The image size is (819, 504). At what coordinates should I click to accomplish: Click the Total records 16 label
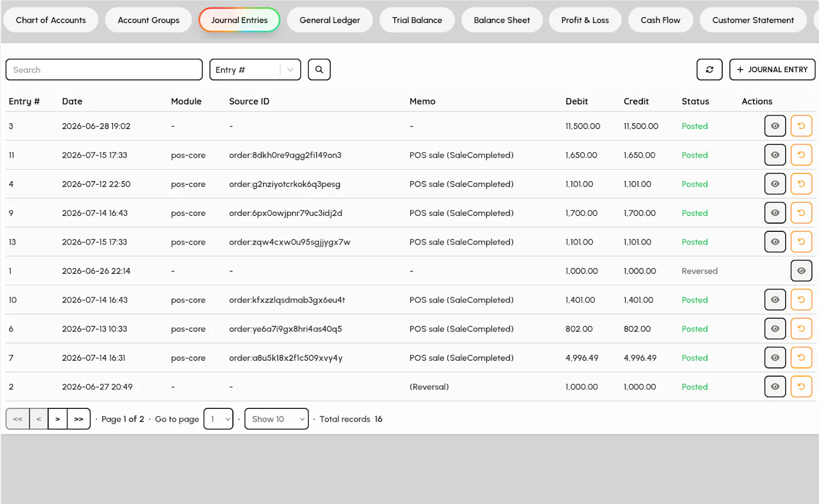click(351, 419)
